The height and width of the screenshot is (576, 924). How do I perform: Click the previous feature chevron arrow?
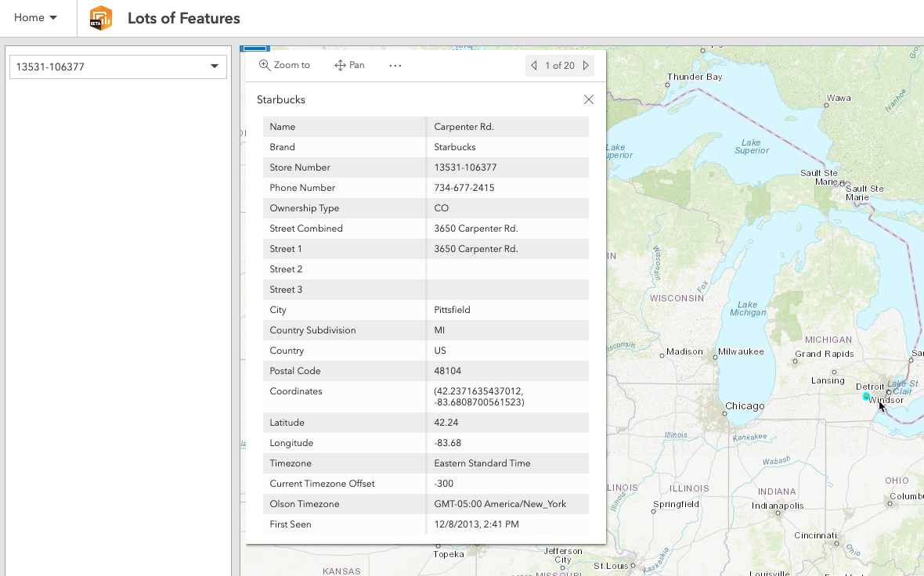click(x=533, y=65)
